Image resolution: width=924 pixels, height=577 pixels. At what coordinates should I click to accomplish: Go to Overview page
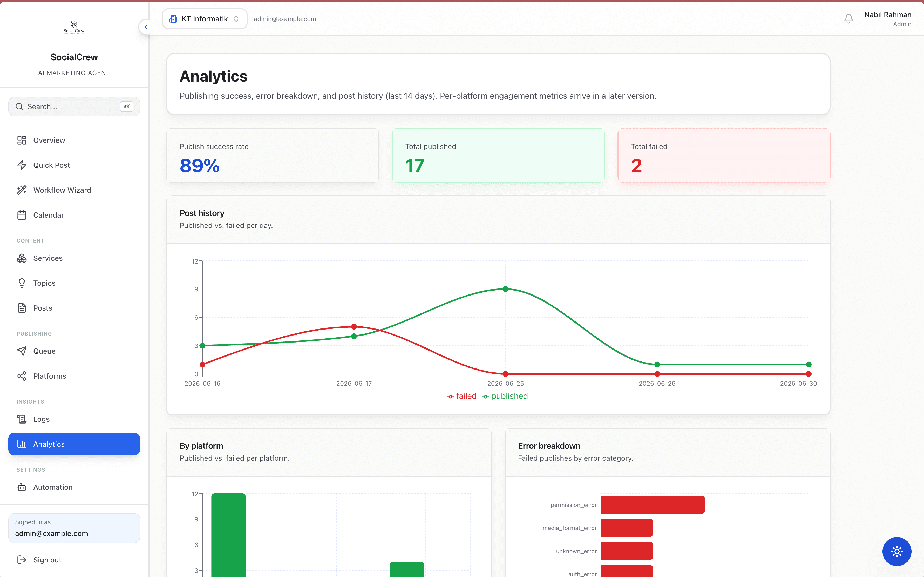click(74, 140)
